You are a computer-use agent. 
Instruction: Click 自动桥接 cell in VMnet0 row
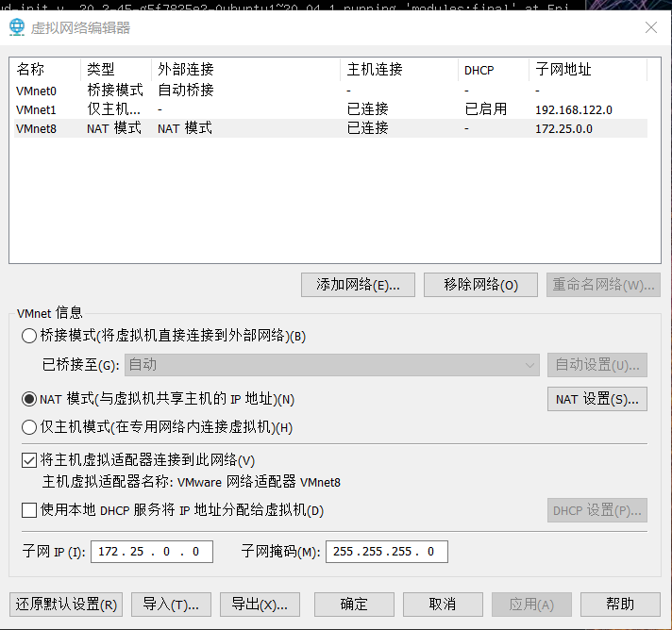coord(186,91)
